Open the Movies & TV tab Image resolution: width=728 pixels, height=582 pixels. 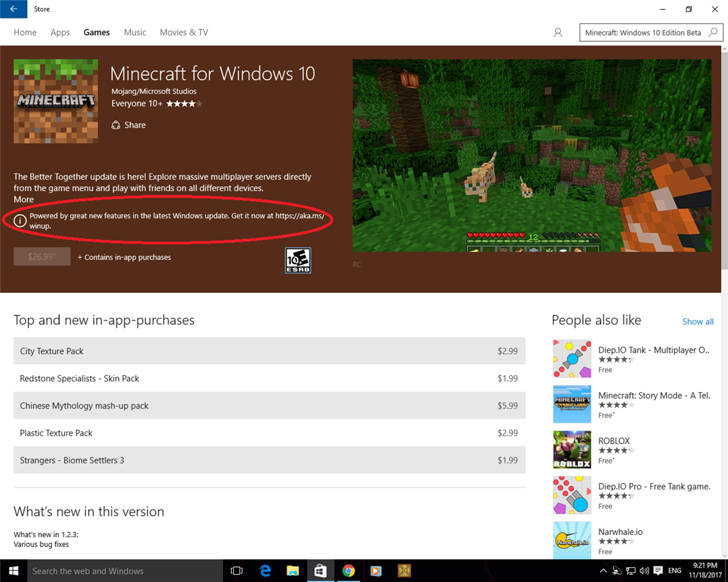click(x=184, y=33)
